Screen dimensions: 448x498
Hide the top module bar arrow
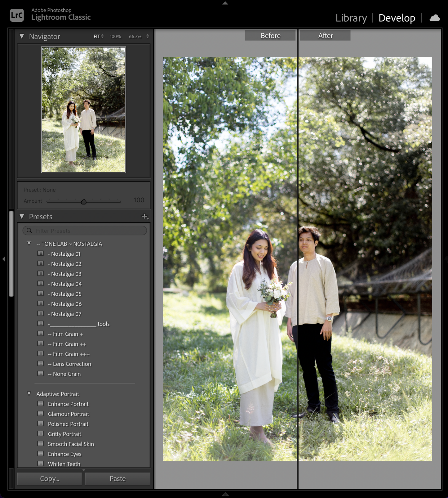225,3
